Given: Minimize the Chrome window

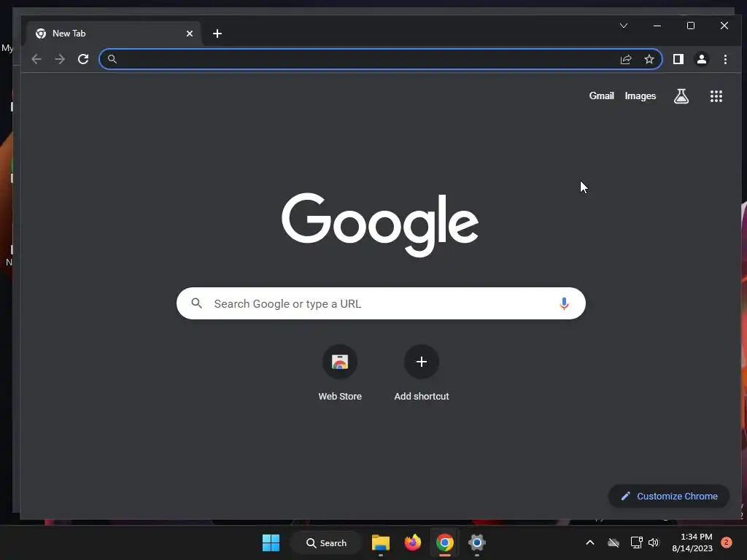Looking at the screenshot, I should 657,26.
